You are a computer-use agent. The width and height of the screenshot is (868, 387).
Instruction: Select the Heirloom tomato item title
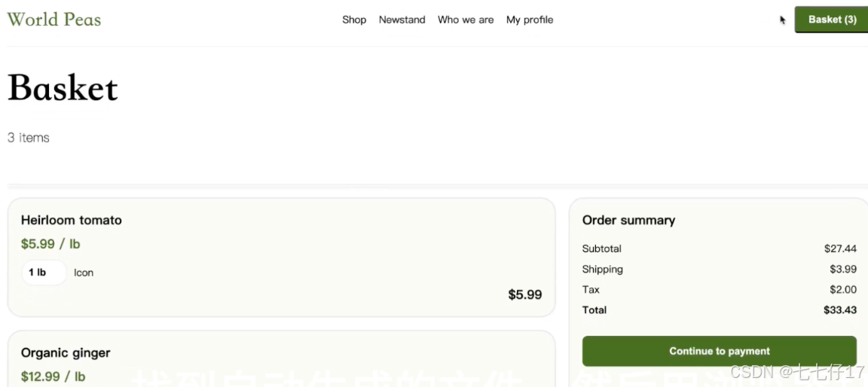pos(72,220)
